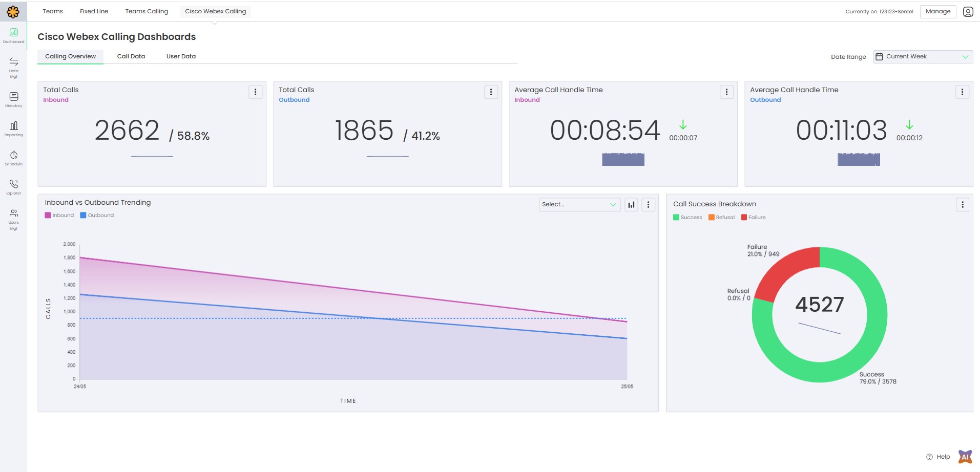
Task: Click the 24/05 date on the time axis
Action: 80,387
